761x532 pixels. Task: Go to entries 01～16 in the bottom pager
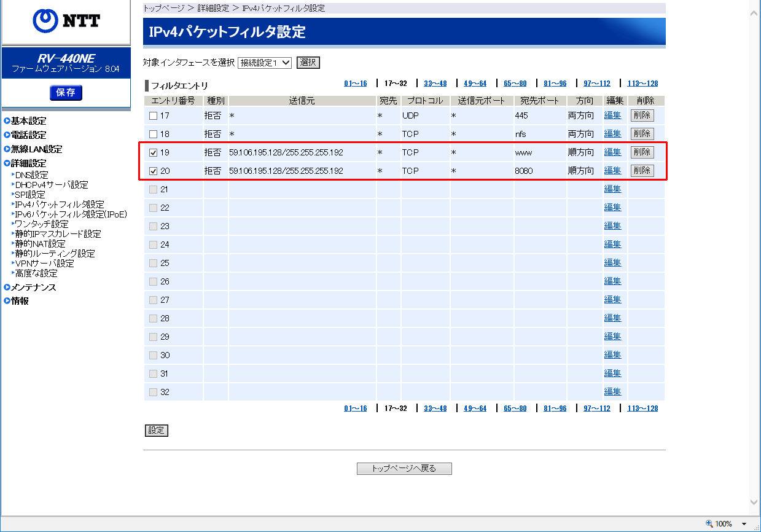click(356, 409)
